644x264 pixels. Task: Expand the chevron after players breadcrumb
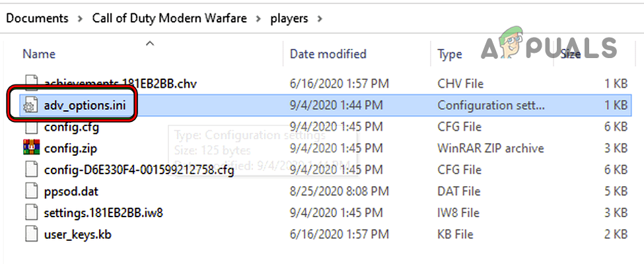coord(320,18)
